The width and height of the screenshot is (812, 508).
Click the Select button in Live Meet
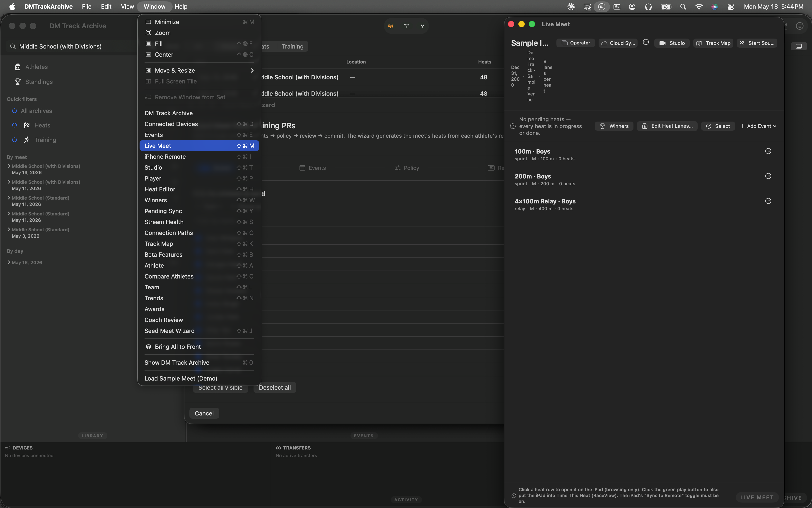pos(718,126)
